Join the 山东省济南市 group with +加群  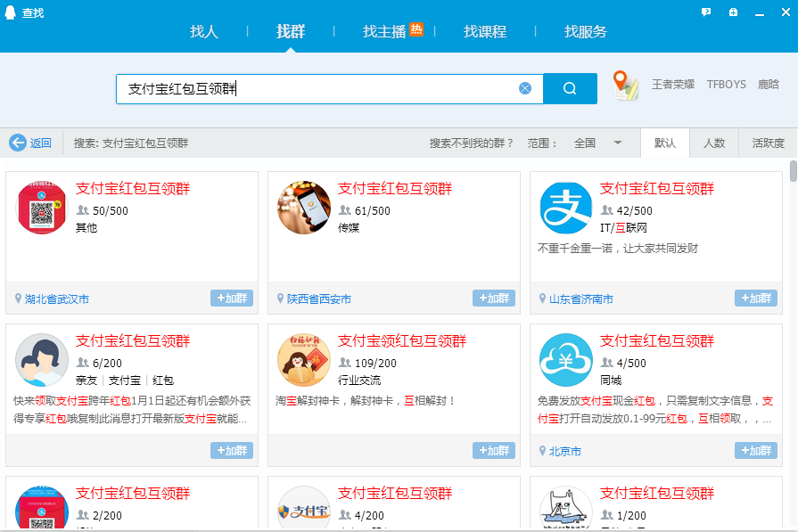tap(756, 298)
